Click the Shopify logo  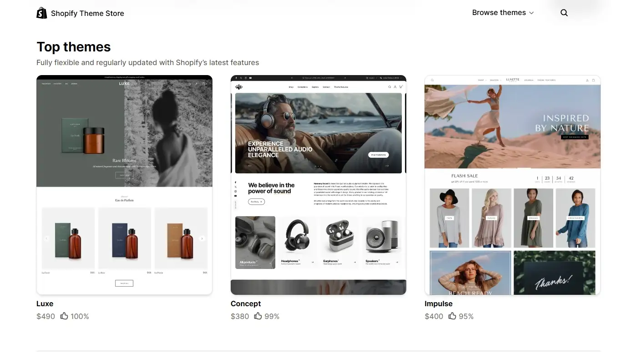[x=41, y=12]
